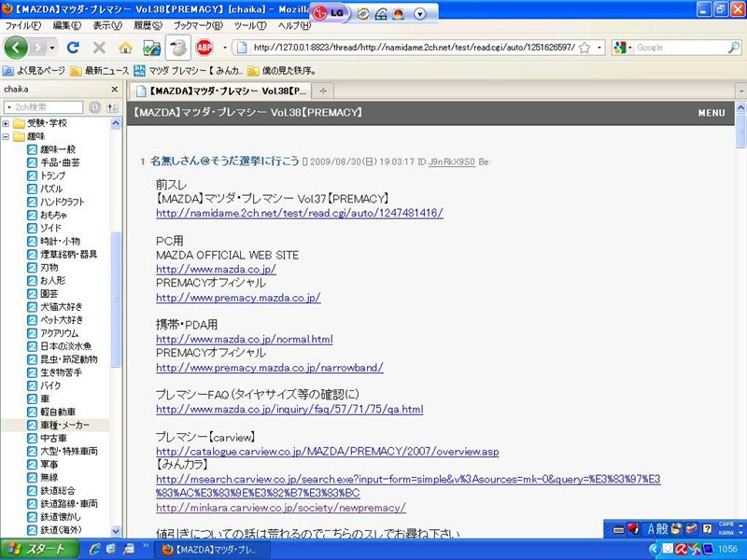Open the マツダ プレマシー みんカラ bookmark
747x560 pixels.
click(189, 71)
